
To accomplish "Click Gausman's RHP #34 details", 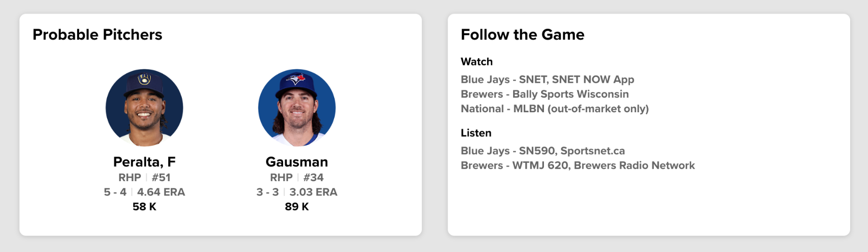I will 297,177.
